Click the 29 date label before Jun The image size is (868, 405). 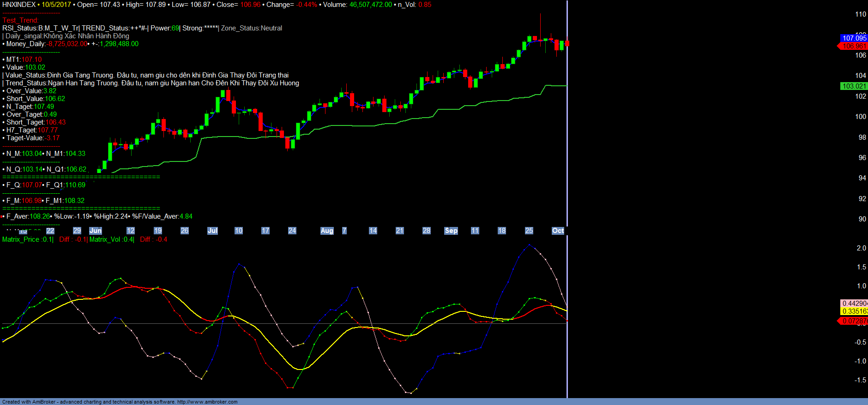(x=77, y=231)
